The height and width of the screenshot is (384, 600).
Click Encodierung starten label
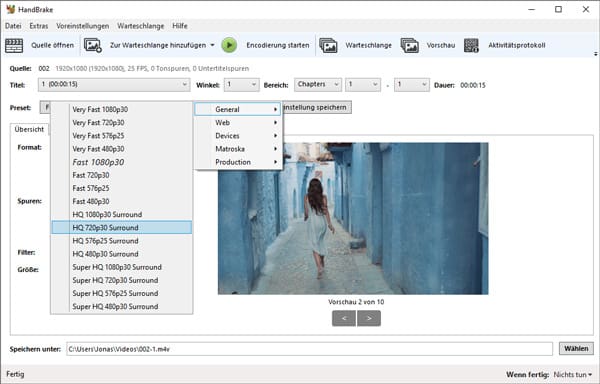pyautogui.click(x=278, y=45)
